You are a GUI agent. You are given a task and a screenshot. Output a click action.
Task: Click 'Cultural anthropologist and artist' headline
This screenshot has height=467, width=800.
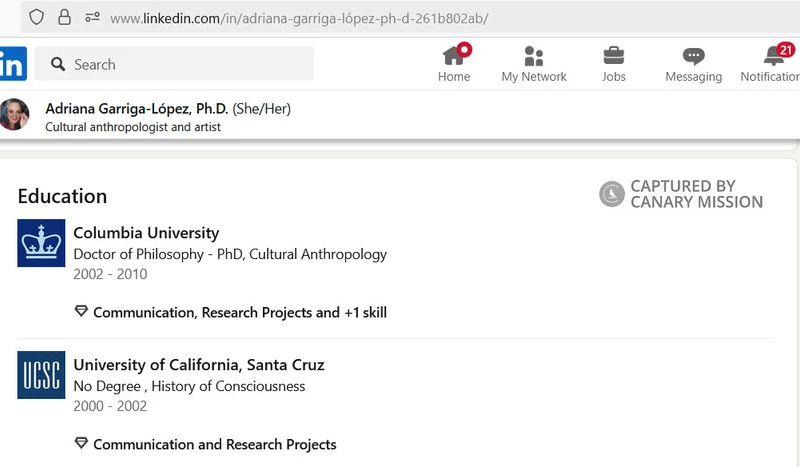click(x=133, y=127)
